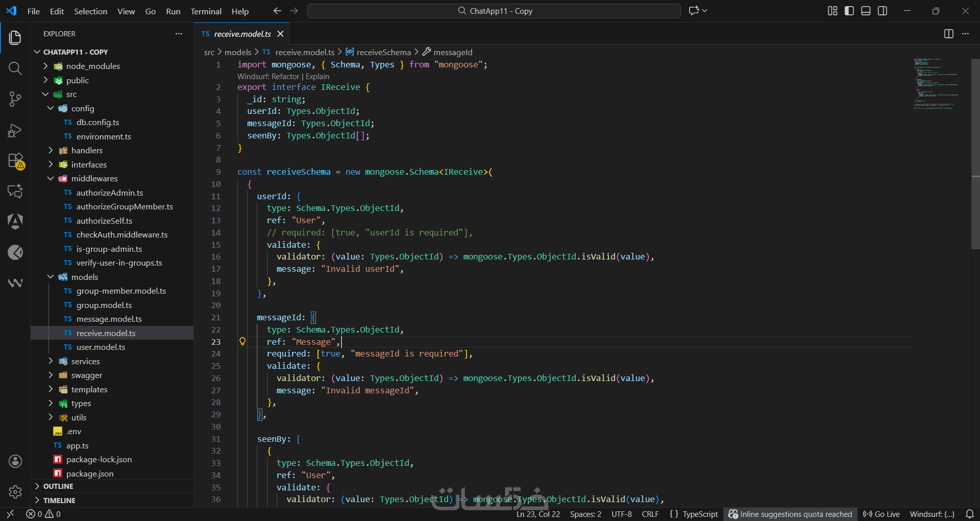Close the receive.model.ts tab
This screenshot has width=980, height=521.
pyautogui.click(x=280, y=34)
